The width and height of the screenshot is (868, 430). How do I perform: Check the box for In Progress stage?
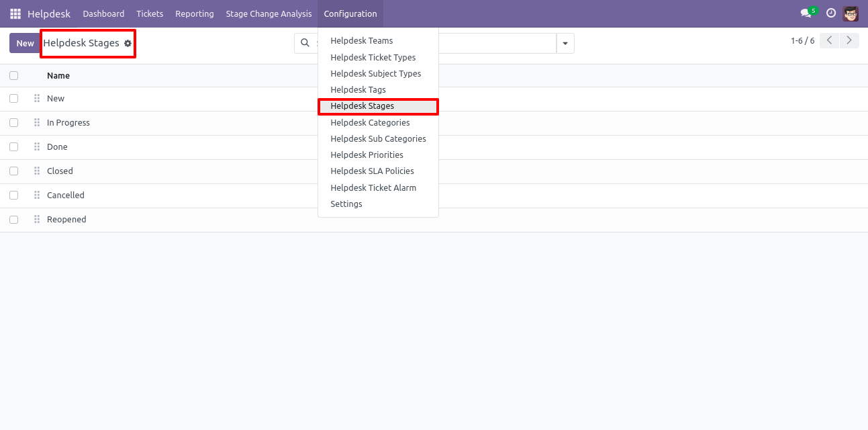pyautogui.click(x=13, y=123)
